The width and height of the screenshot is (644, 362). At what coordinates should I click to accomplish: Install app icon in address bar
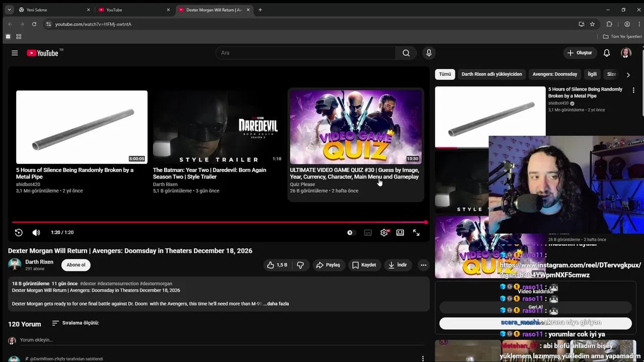[581, 24]
